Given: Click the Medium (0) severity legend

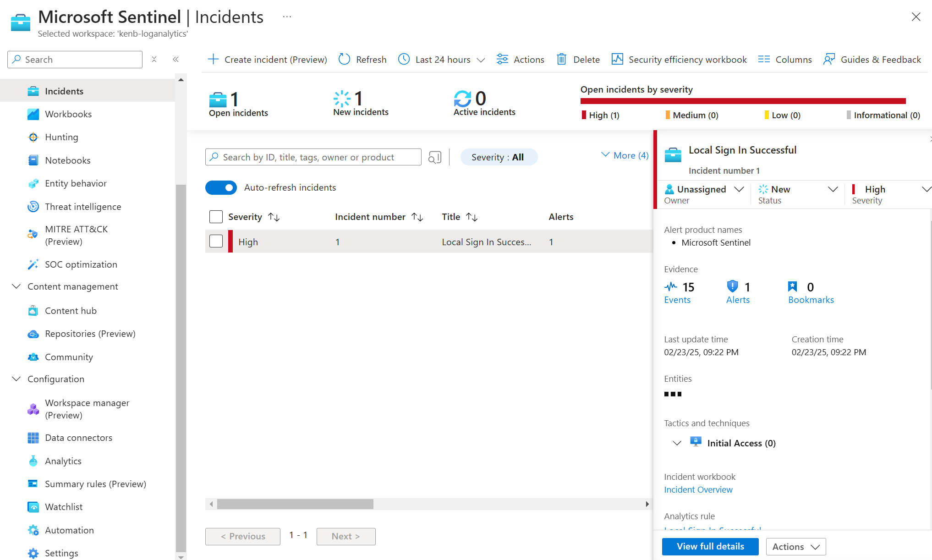Looking at the screenshot, I should point(692,115).
